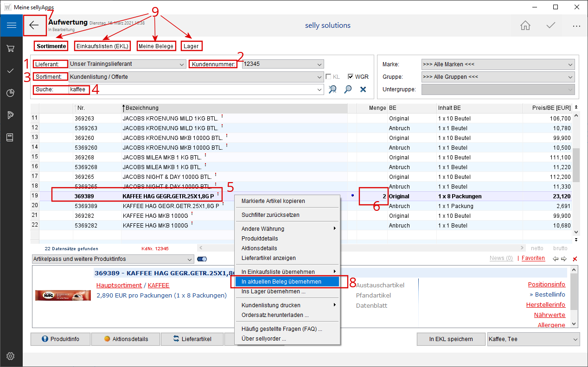This screenshot has height=367, width=588.
Task: Select 'In aktuellen Beleg übernehmen' menu entry
Action: point(281,282)
